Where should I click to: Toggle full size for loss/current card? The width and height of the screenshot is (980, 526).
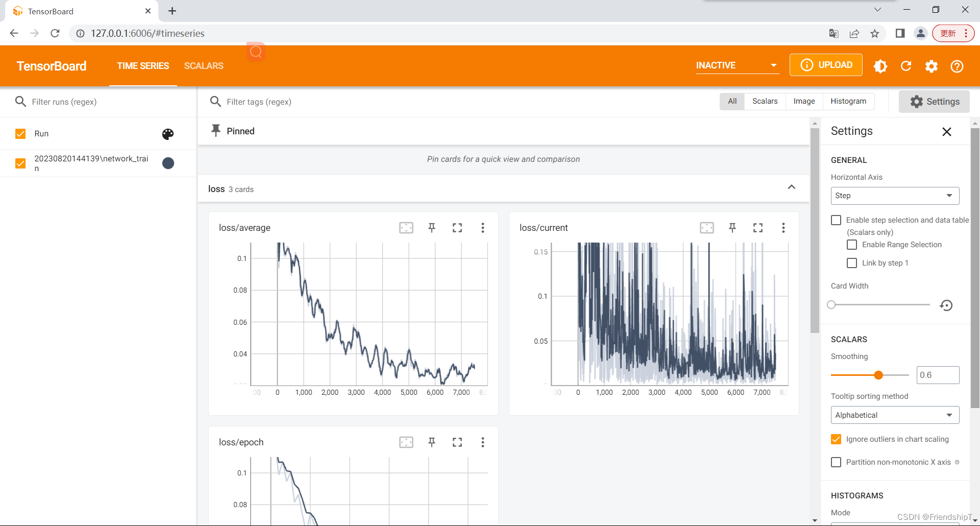click(x=758, y=228)
